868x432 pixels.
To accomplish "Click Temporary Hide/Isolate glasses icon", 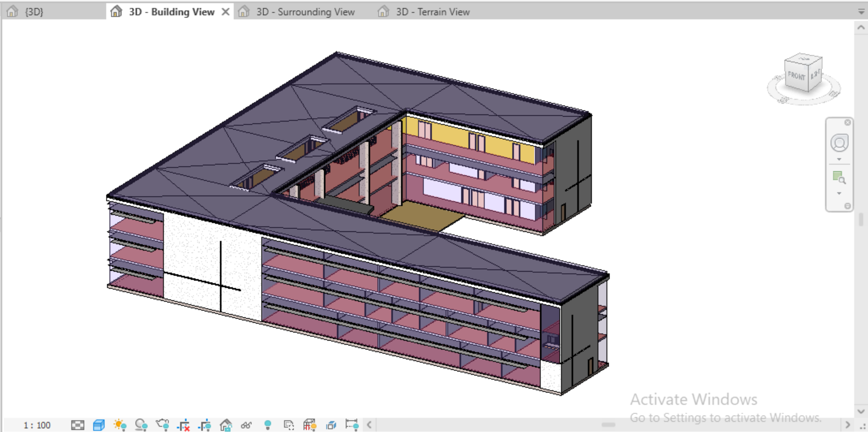I will click(246, 425).
